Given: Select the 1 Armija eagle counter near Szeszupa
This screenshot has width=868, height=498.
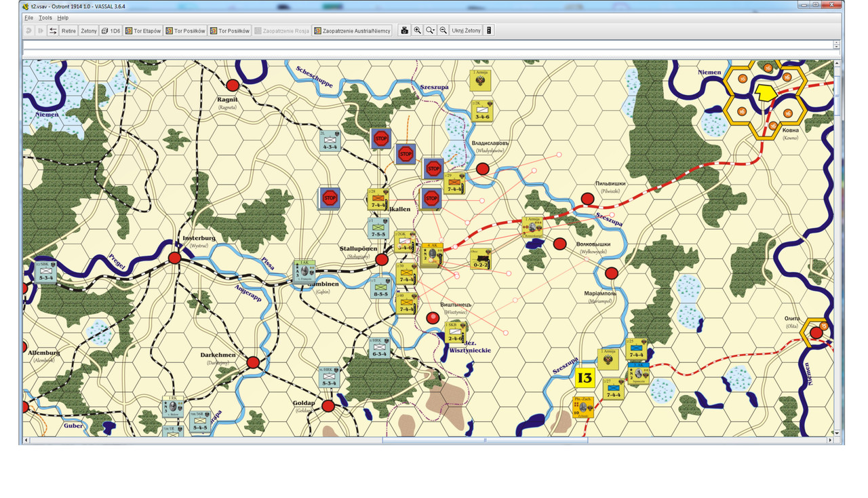Looking at the screenshot, I should click(x=480, y=80).
